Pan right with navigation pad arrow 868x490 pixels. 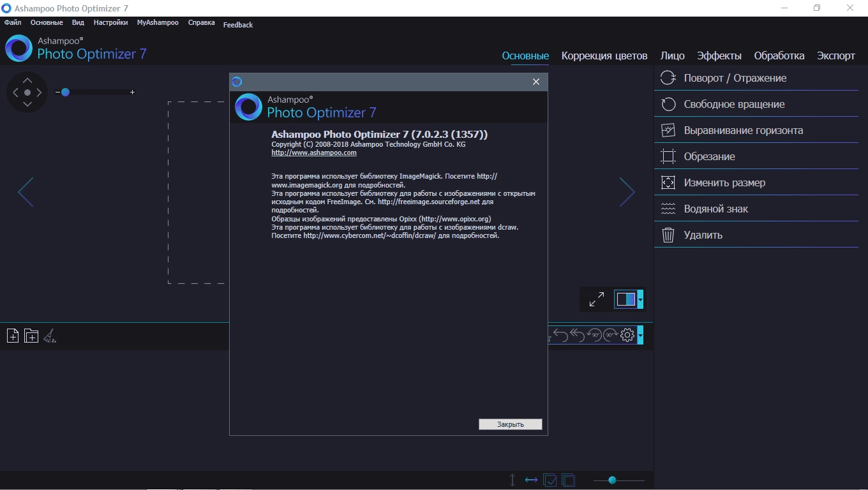pos(39,93)
